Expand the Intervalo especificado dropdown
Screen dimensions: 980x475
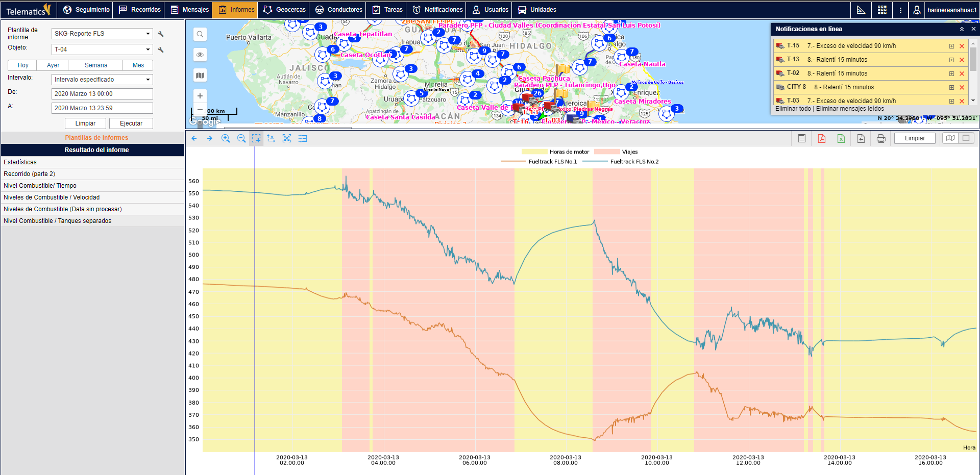102,80
